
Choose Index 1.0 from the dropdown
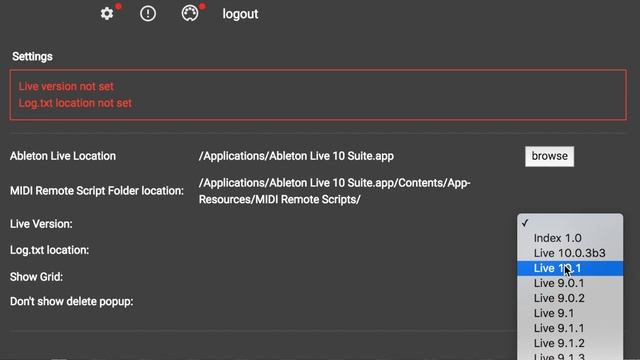click(x=570, y=238)
